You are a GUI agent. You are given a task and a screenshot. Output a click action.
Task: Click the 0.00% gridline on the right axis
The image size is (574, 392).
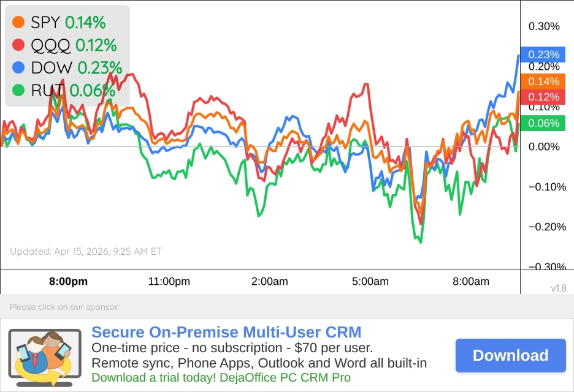pyautogui.click(x=543, y=146)
